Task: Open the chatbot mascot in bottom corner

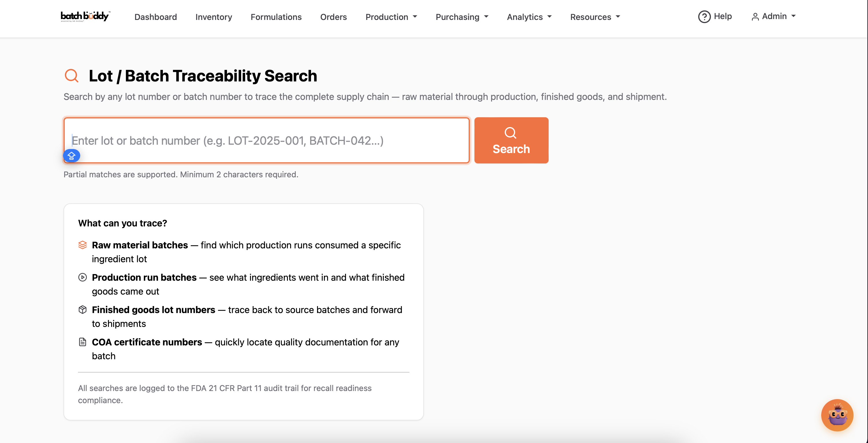Action: pyautogui.click(x=837, y=415)
